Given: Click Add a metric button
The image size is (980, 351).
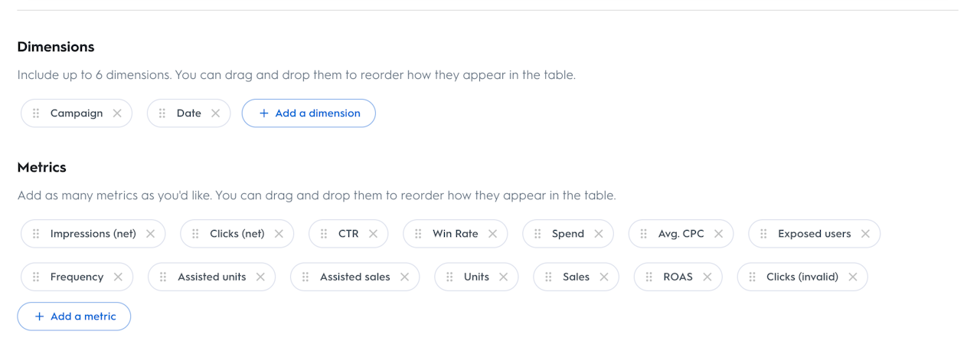Looking at the screenshot, I should click(74, 317).
